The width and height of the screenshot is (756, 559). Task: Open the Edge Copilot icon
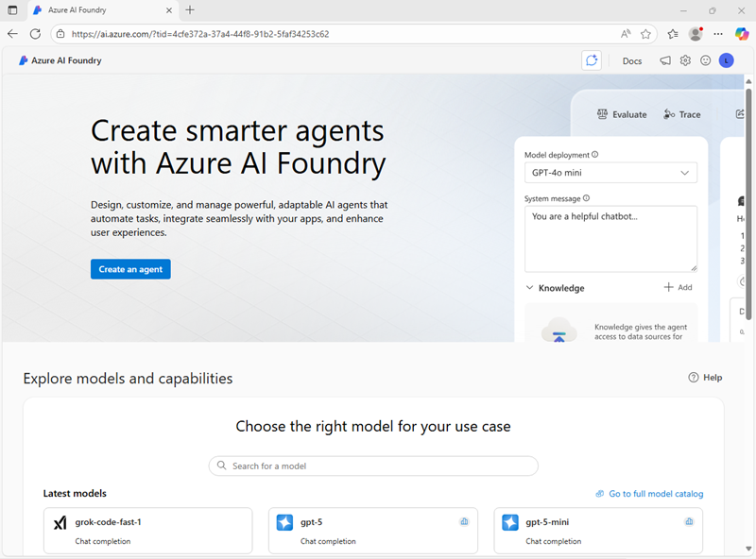(x=742, y=33)
